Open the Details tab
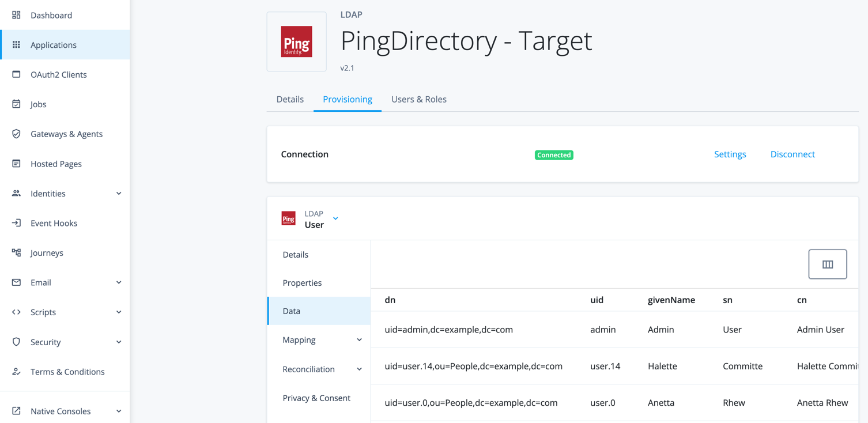This screenshot has height=423, width=868. (x=290, y=99)
